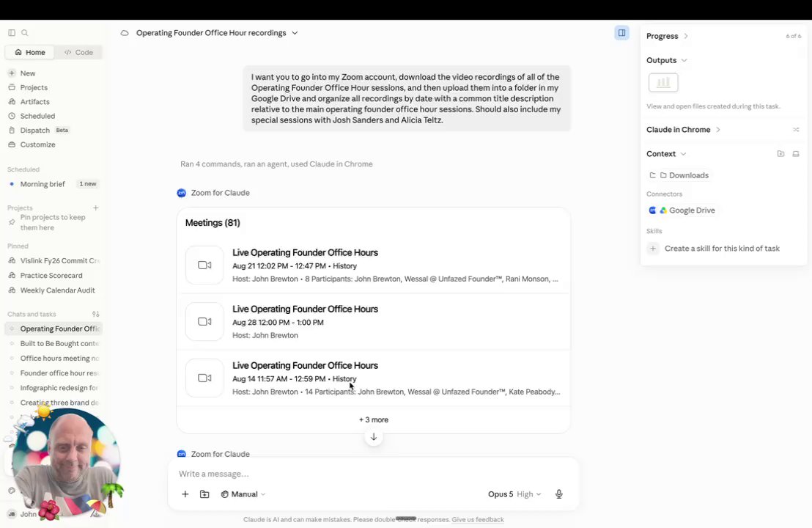
Task: Focus the Write a message field
Action: click(x=373, y=474)
